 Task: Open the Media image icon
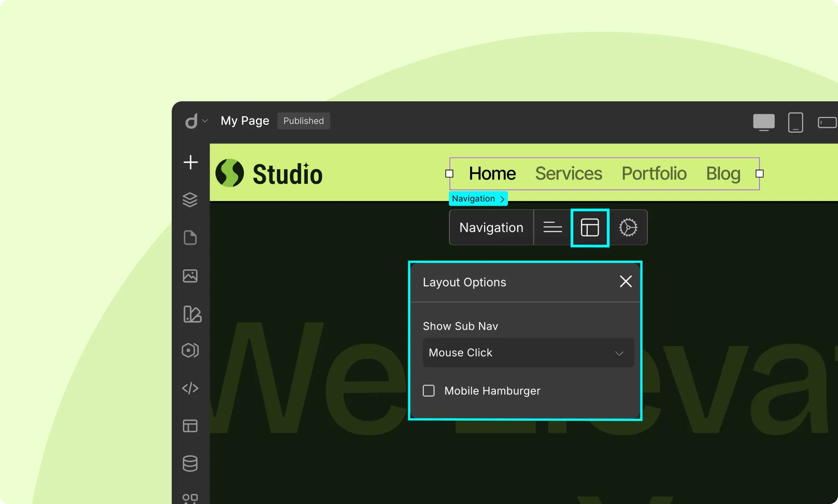point(190,276)
